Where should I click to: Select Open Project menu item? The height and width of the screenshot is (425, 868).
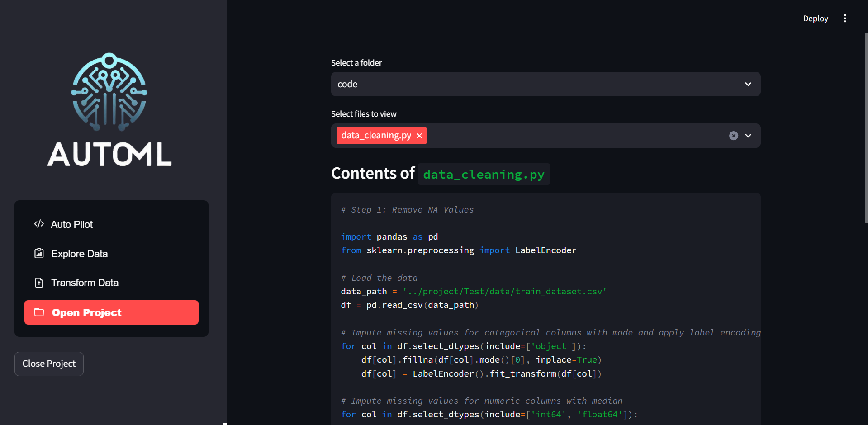111,312
